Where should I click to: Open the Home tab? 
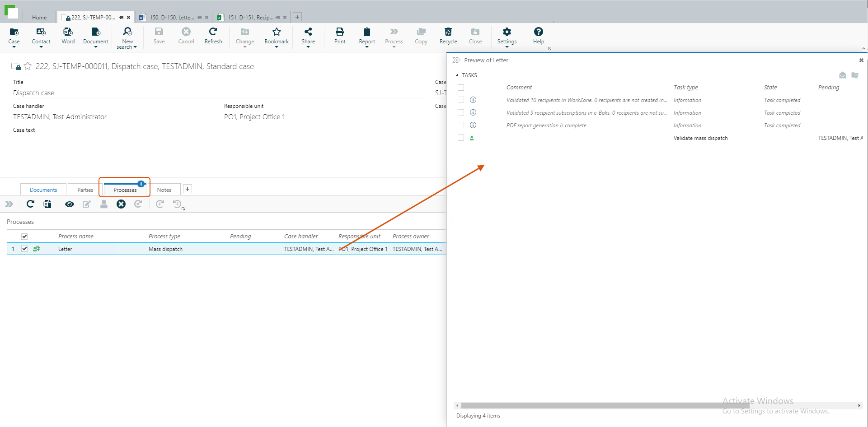[39, 18]
